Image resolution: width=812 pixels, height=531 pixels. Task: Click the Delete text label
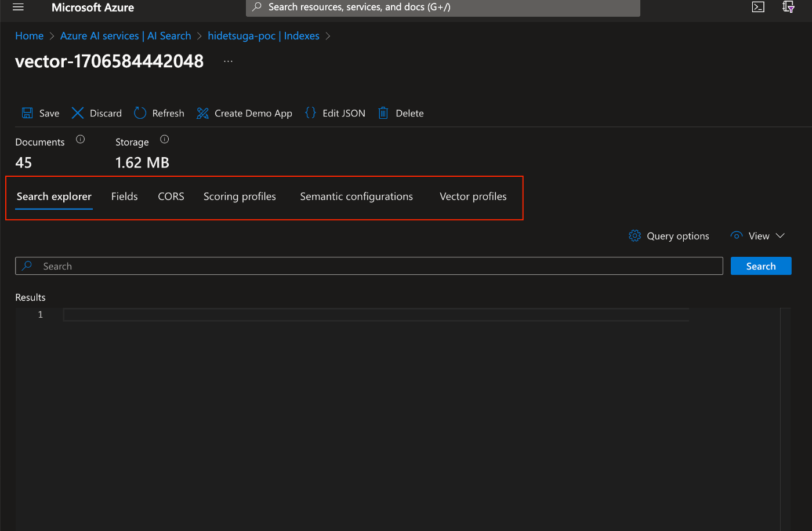(x=409, y=114)
